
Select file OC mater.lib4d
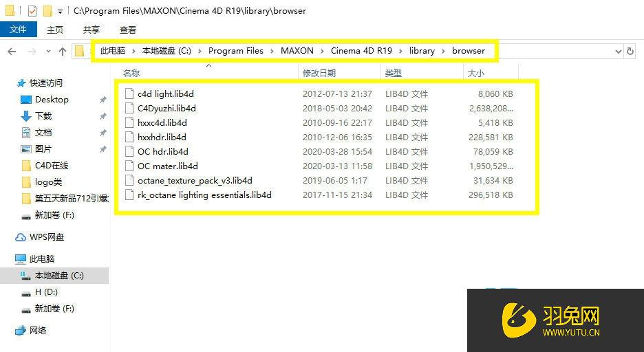[168, 166]
